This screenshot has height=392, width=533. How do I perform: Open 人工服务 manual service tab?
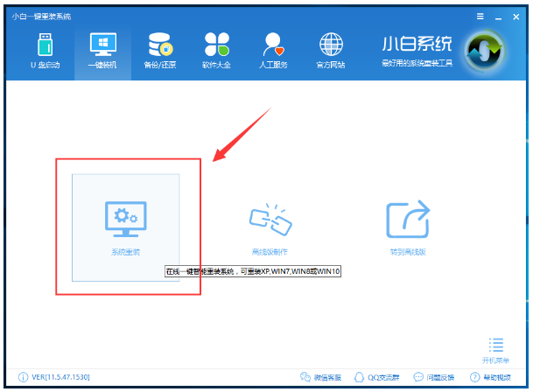click(273, 51)
